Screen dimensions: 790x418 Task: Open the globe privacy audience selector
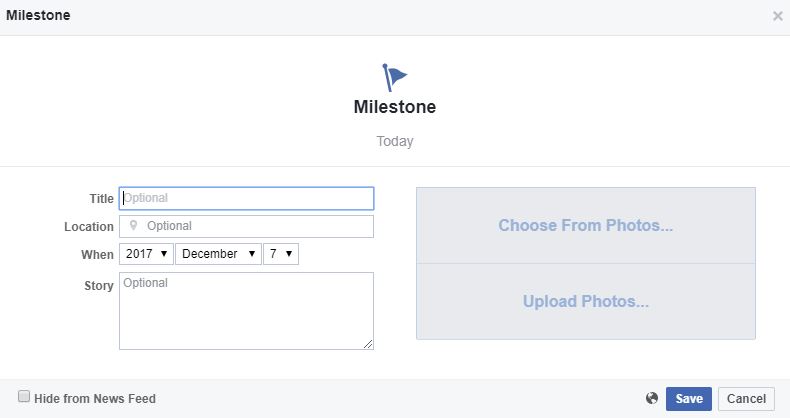point(651,398)
